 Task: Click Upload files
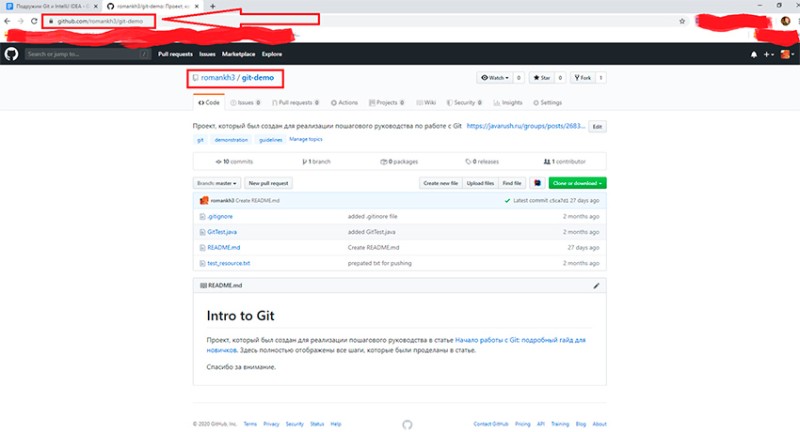(x=480, y=183)
